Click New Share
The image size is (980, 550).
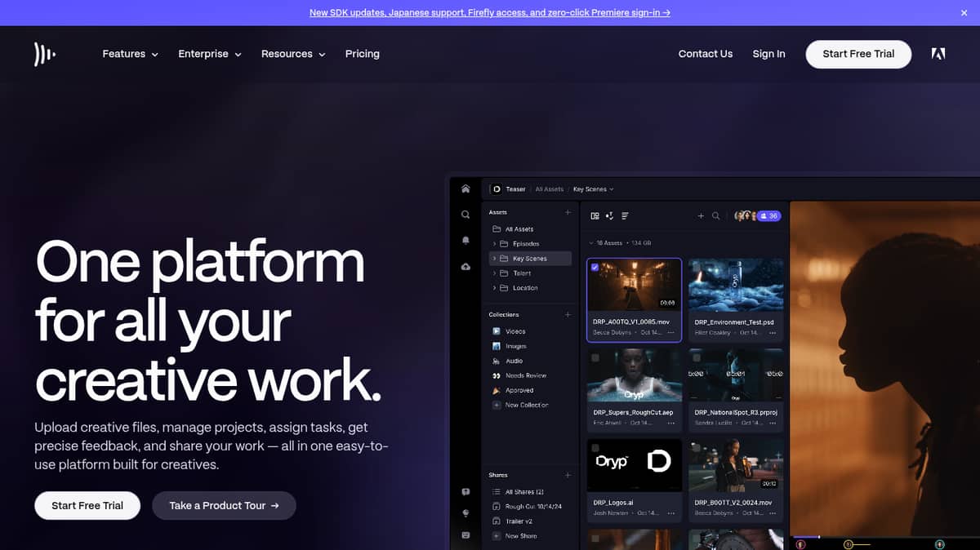pyautogui.click(x=515, y=536)
